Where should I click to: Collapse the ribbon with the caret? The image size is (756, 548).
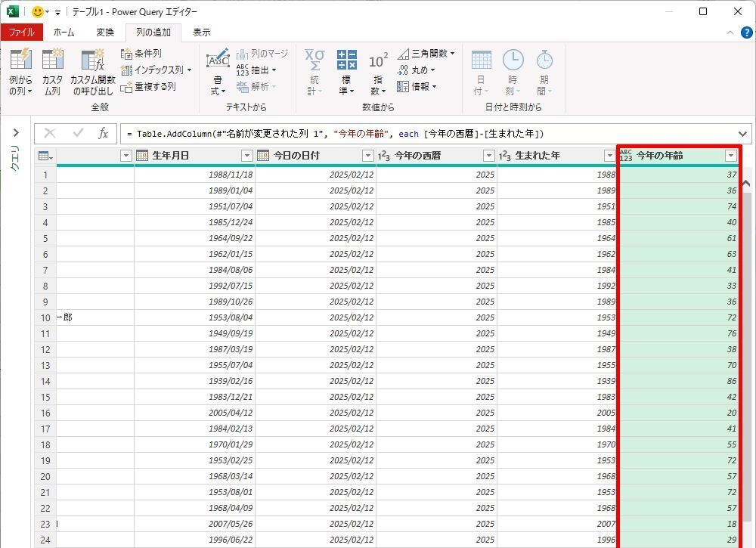click(730, 33)
